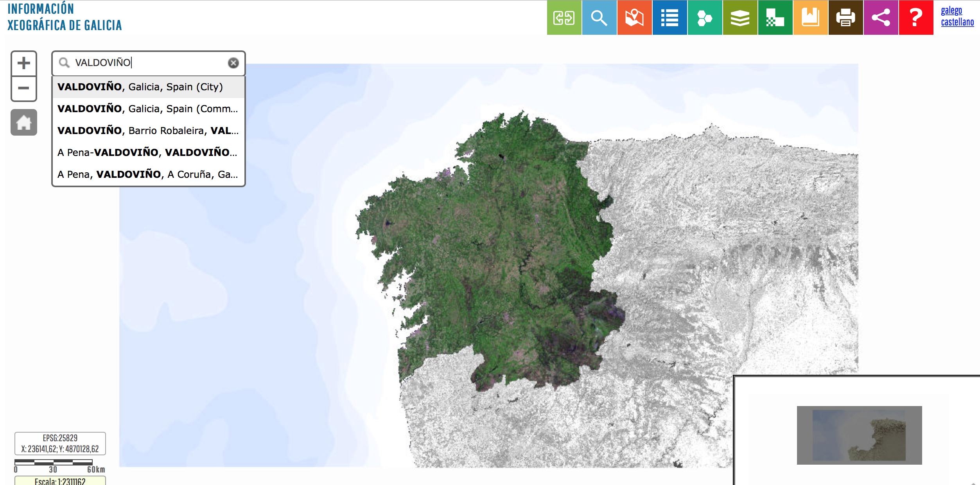Click the brown print icon
The width and height of the screenshot is (980, 485).
(845, 18)
